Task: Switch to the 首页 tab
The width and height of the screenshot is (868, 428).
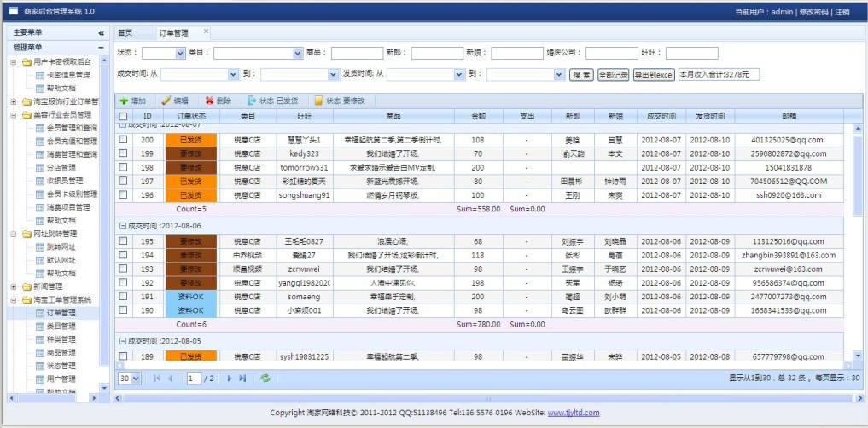Action: 125,32
